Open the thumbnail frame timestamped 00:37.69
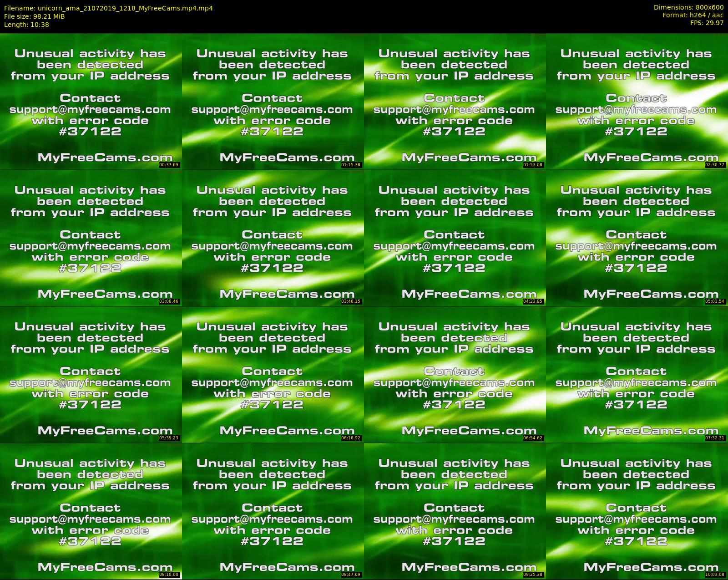Image resolution: width=728 pixels, height=580 pixels. [x=91, y=102]
